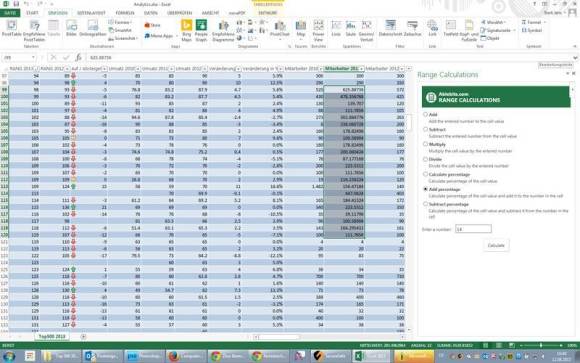Insert a hyperlink with Link button
The width and height of the screenshot is (580, 363).
pos(432,29)
